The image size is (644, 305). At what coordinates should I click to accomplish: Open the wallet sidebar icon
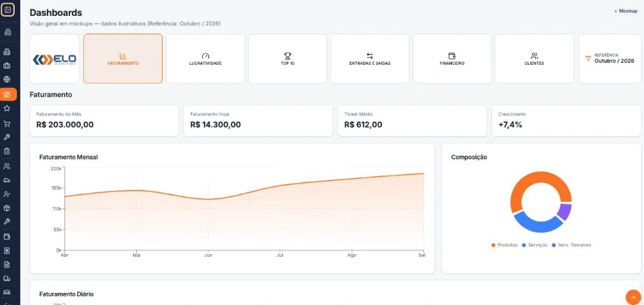pyautogui.click(x=7, y=236)
